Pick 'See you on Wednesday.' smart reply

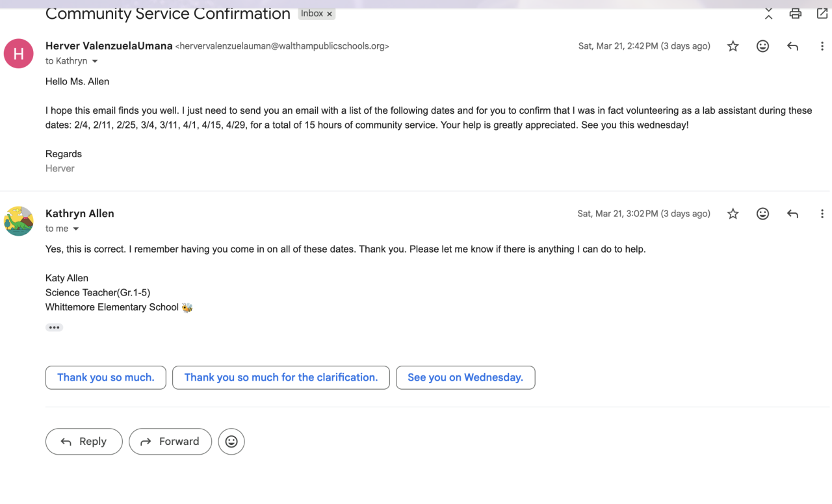[465, 377]
